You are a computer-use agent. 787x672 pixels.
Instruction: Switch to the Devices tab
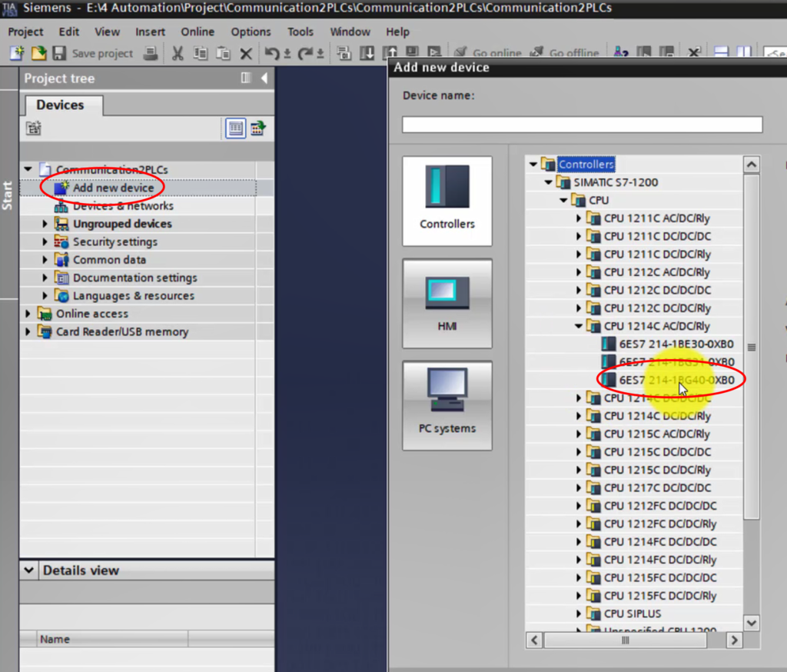[x=59, y=105]
